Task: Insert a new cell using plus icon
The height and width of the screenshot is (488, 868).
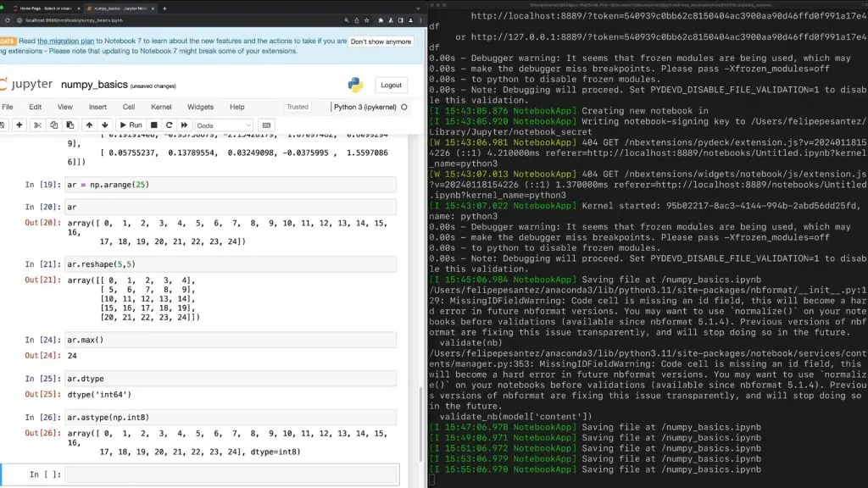Action: pos(18,125)
